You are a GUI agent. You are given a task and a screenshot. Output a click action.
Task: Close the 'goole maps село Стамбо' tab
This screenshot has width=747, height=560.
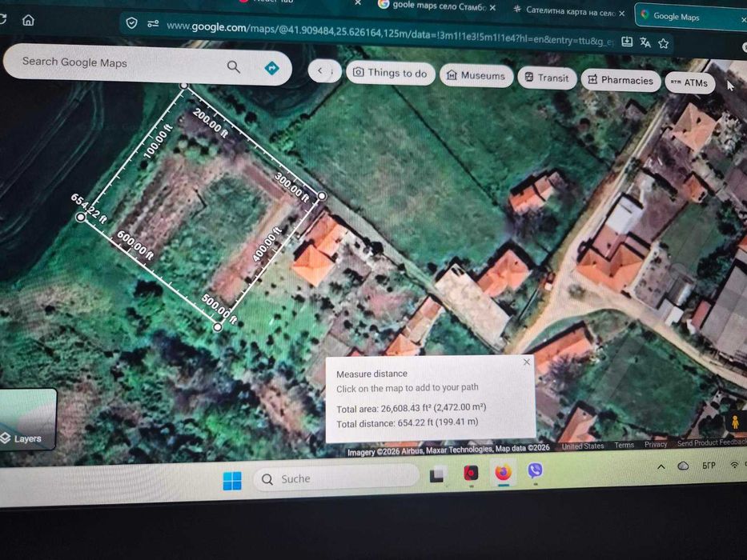pyautogui.click(x=492, y=8)
